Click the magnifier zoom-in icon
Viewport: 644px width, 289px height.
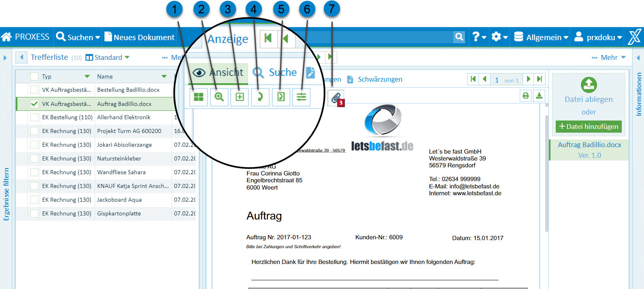[219, 97]
